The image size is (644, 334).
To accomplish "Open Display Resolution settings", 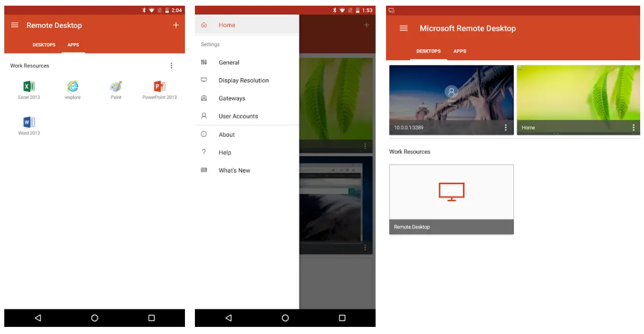I will pyautogui.click(x=247, y=81).
